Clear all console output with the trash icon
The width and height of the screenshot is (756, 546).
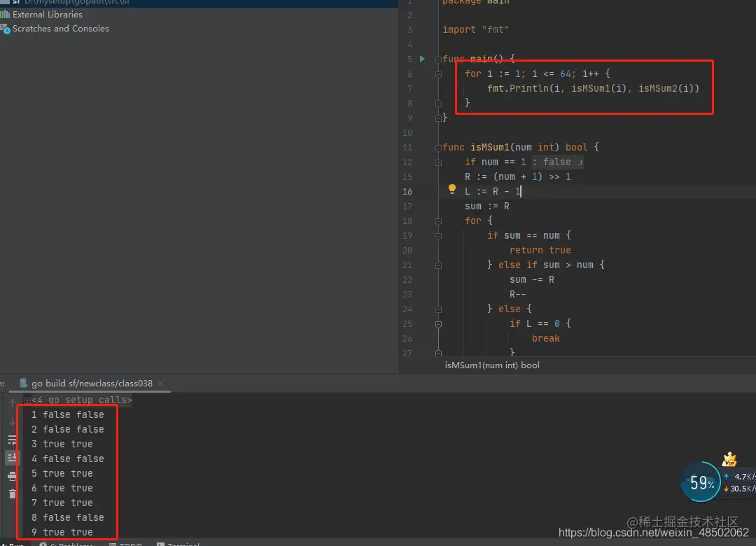13,494
